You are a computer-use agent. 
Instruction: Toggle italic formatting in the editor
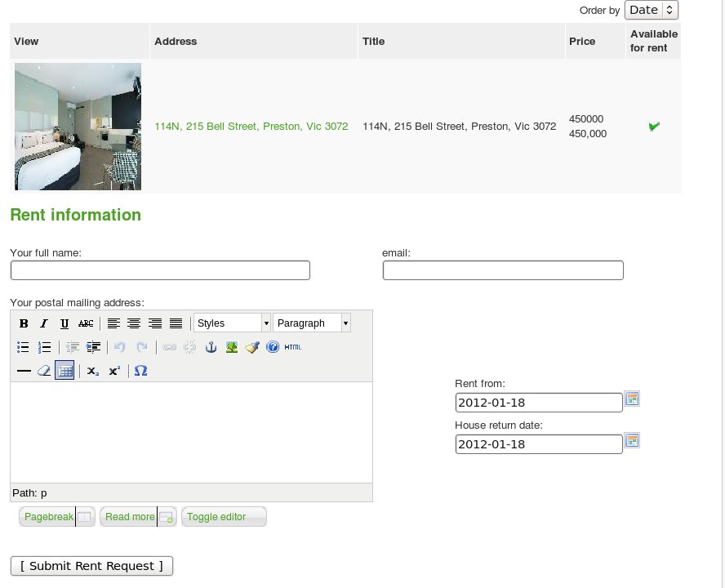[44, 323]
